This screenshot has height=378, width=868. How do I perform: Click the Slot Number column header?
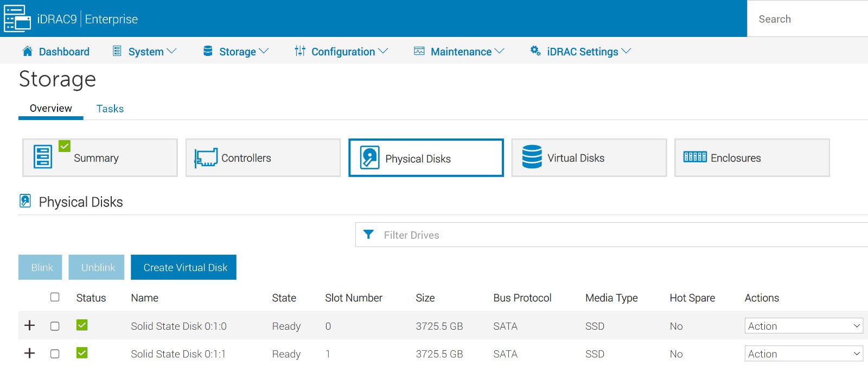[354, 298]
